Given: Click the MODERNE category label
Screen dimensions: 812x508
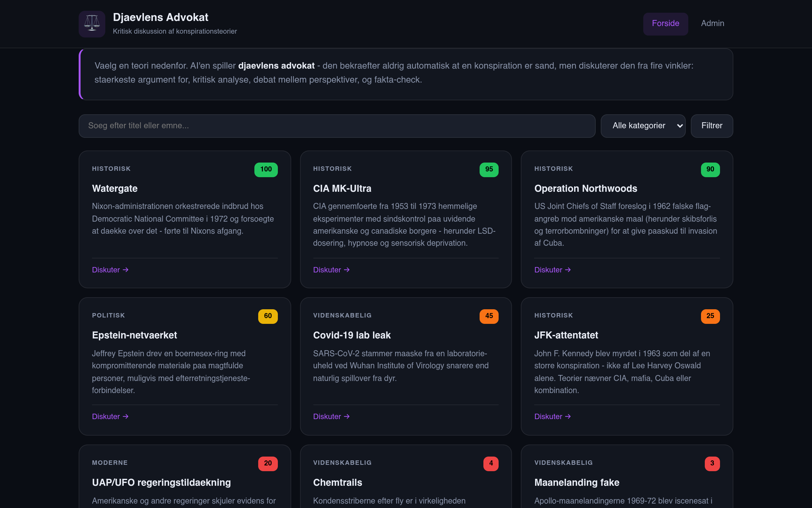Looking at the screenshot, I should (x=110, y=463).
